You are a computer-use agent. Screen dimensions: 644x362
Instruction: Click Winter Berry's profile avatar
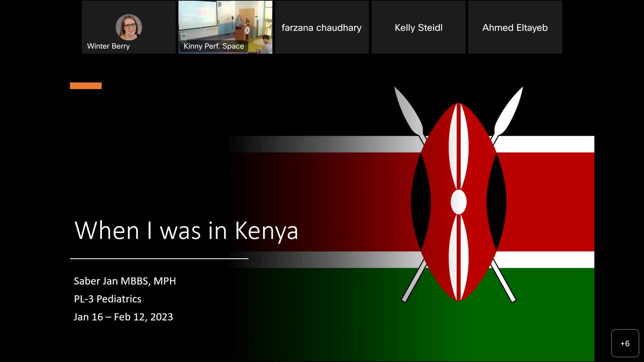pos(129,27)
